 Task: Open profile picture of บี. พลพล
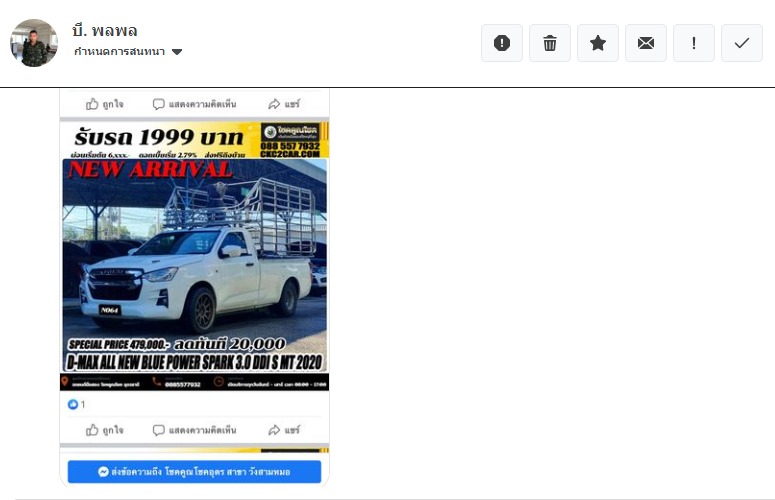click(x=34, y=43)
